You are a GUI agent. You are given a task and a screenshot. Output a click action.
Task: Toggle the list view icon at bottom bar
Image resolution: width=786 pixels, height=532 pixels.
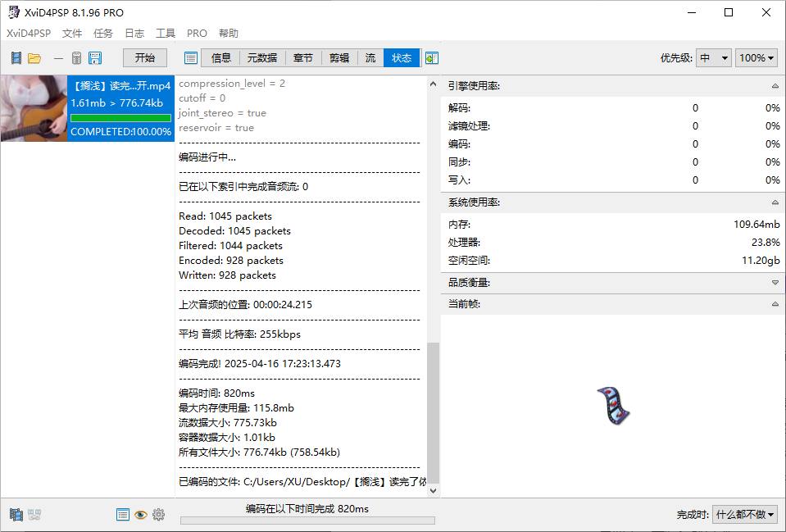tap(123, 515)
